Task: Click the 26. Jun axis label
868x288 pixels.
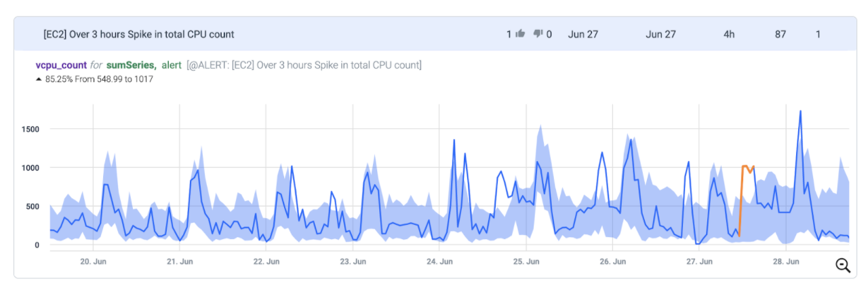Action: (612, 261)
